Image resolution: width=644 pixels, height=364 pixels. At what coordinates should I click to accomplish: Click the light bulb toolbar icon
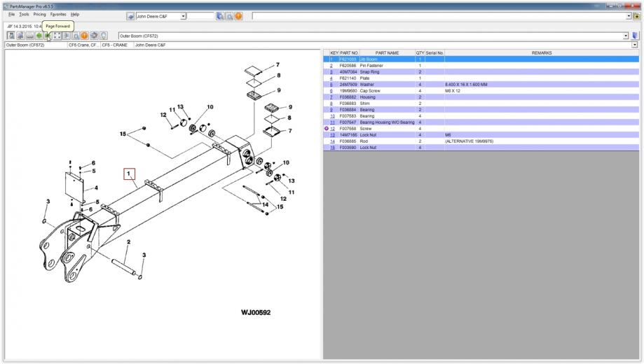point(104,36)
